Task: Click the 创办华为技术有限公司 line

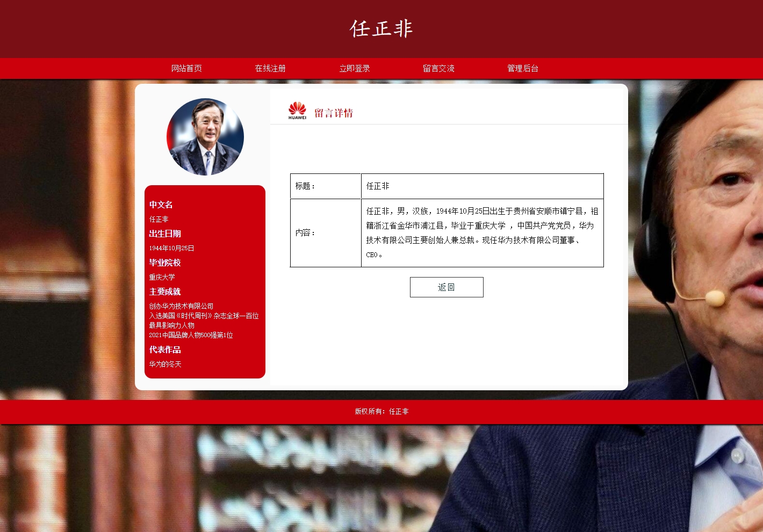Action: click(181, 306)
